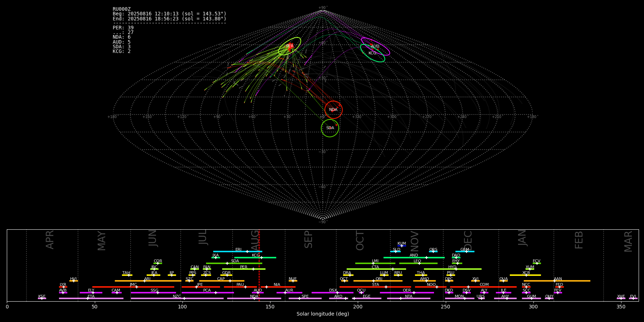Click the XHE label in timeline
The height and width of the screenshot is (322, 644).
tap(621, 297)
